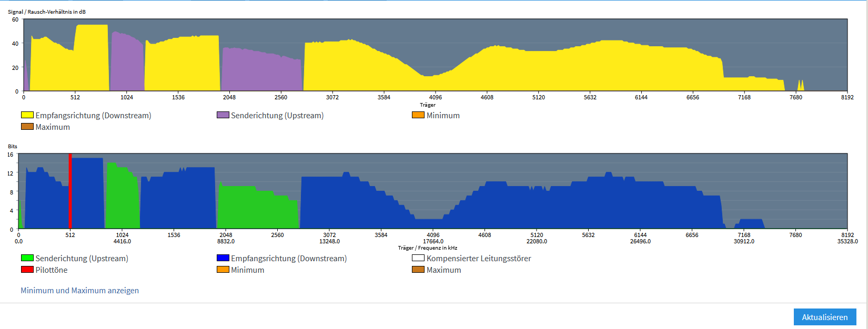Viewport: 868px width, 329px height.
Task: Click blue Empfangsrichtung (Downstream) swatch in bits legend
Action: [223, 258]
